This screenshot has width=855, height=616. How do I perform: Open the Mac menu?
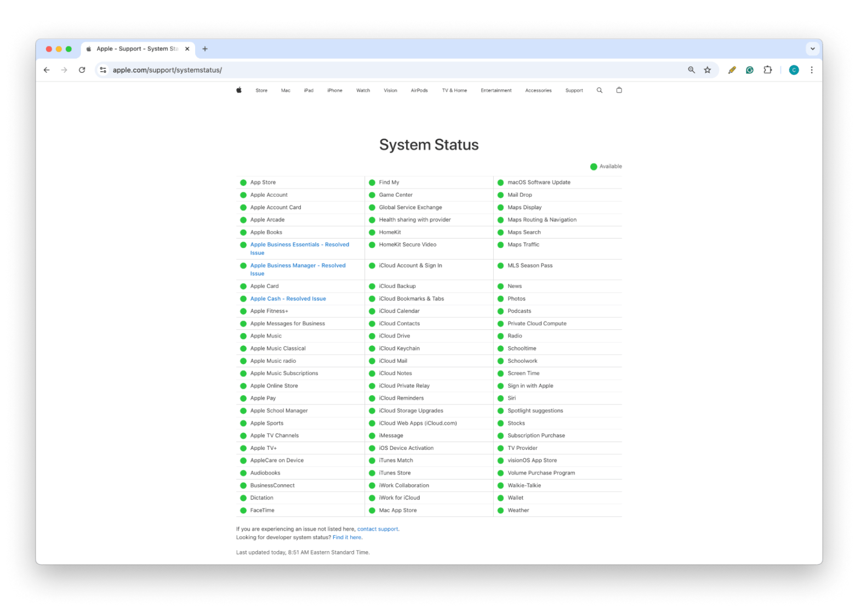pos(286,90)
